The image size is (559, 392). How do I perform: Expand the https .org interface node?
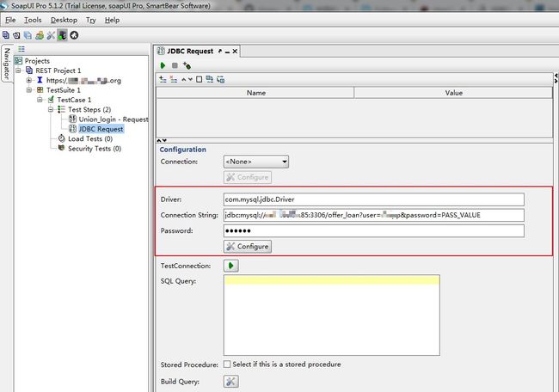coord(29,80)
